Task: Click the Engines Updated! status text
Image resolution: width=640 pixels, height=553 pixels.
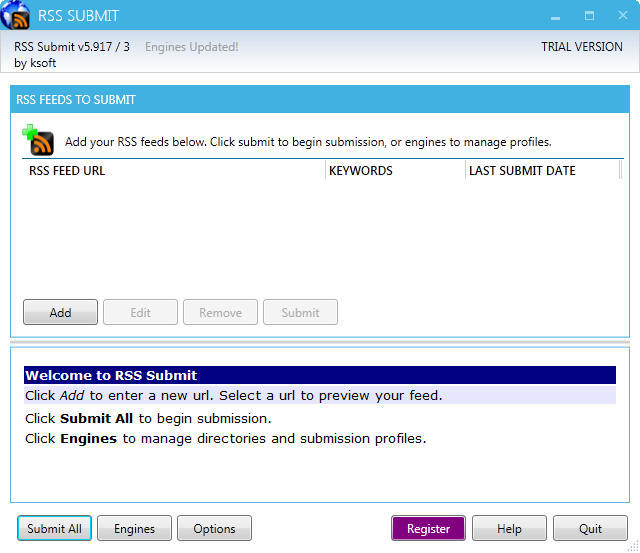Action: (191, 47)
